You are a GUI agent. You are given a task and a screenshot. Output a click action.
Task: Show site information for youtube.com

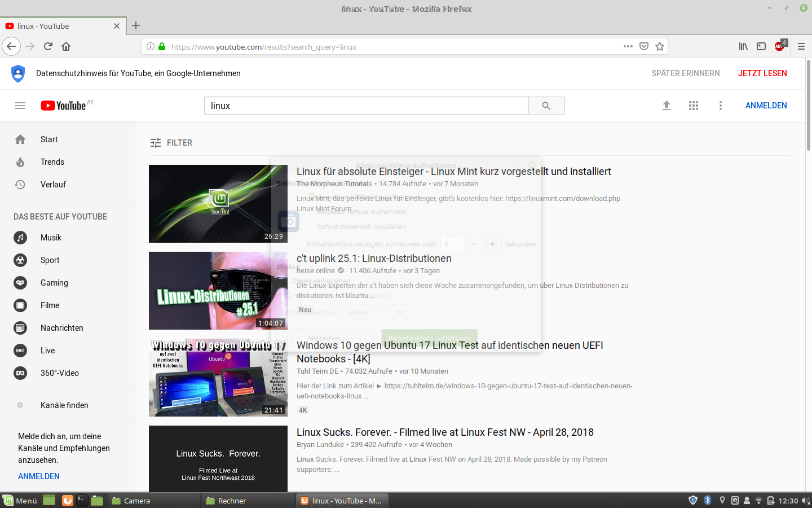[x=151, y=47]
